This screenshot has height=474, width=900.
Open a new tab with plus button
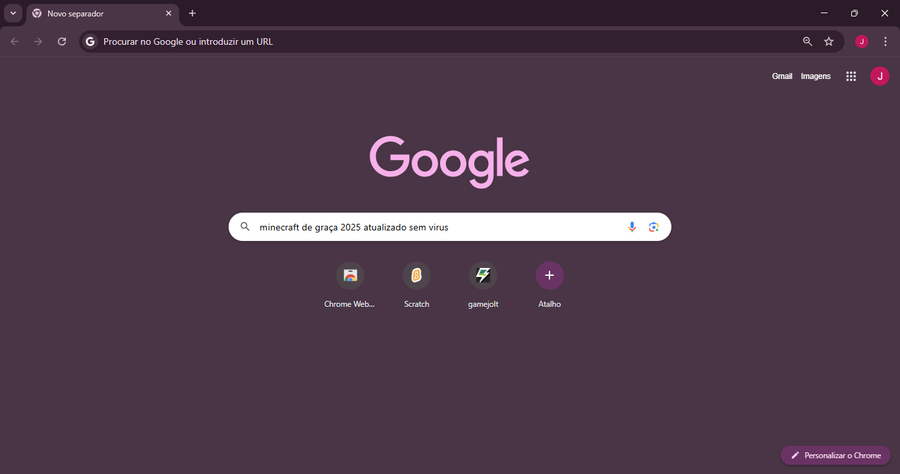pos(192,13)
